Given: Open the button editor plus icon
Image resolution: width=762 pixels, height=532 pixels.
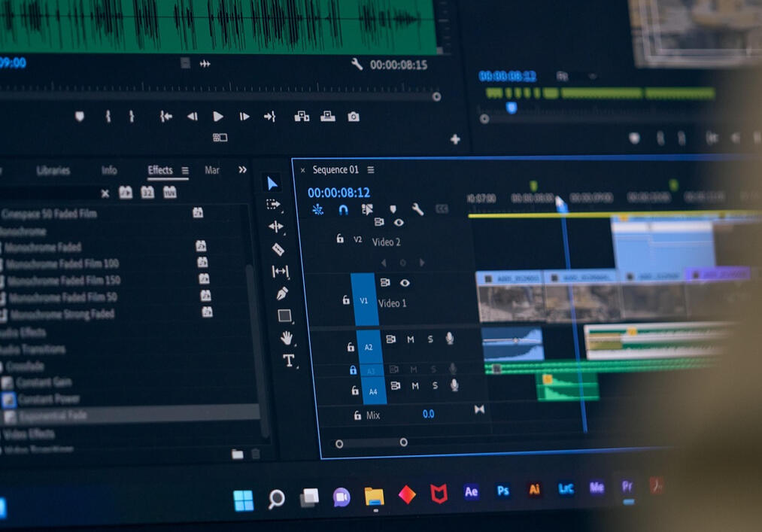Looking at the screenshot, I should click(x=455, y=139).
